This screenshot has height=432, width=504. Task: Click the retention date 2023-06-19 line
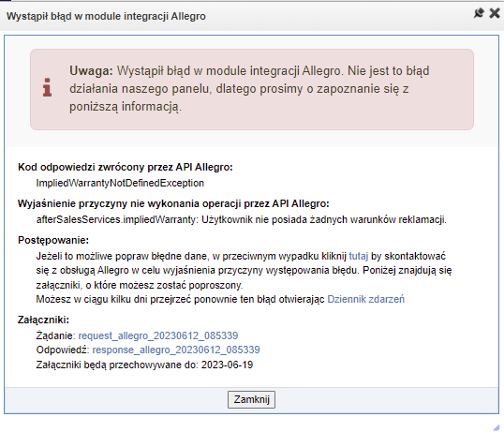144,365
